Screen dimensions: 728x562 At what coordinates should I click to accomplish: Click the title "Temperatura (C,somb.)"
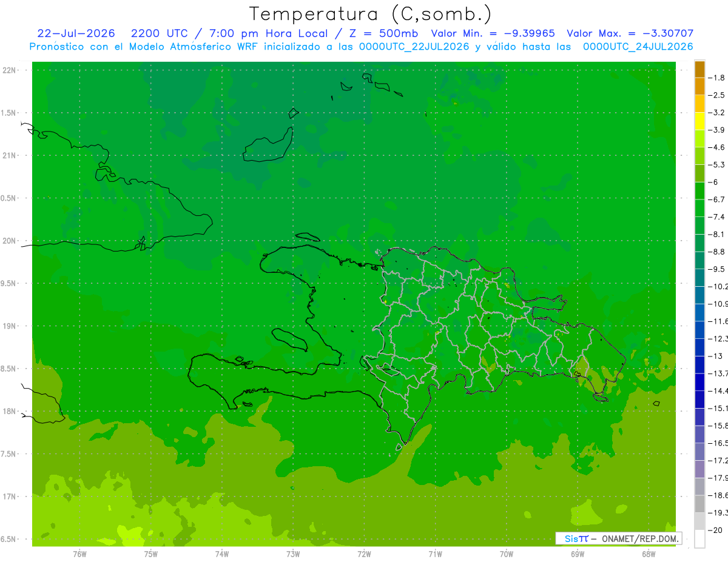coord(371,14)
